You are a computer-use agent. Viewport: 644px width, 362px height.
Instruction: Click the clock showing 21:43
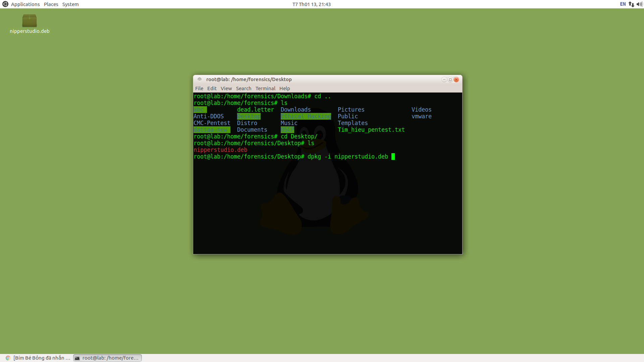[x=311, y=4]
